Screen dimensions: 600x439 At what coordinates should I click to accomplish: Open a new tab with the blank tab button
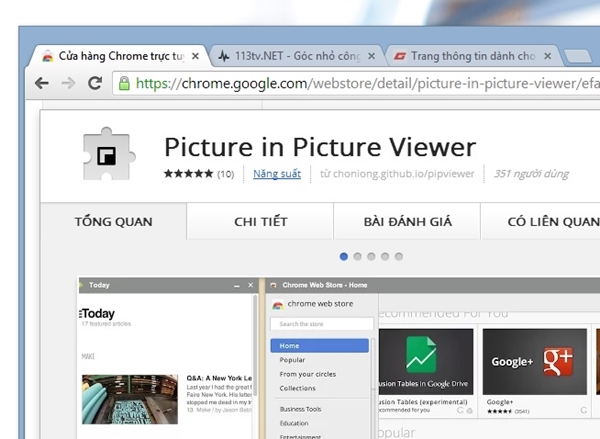click(x=578, y=56)
